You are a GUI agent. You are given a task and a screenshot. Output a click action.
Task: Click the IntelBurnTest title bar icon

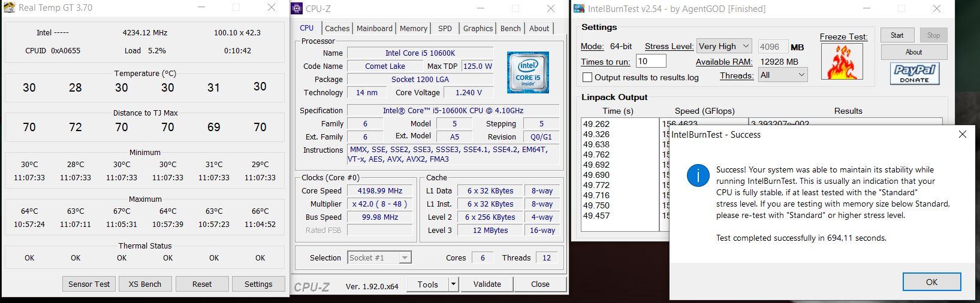(579, 8)
